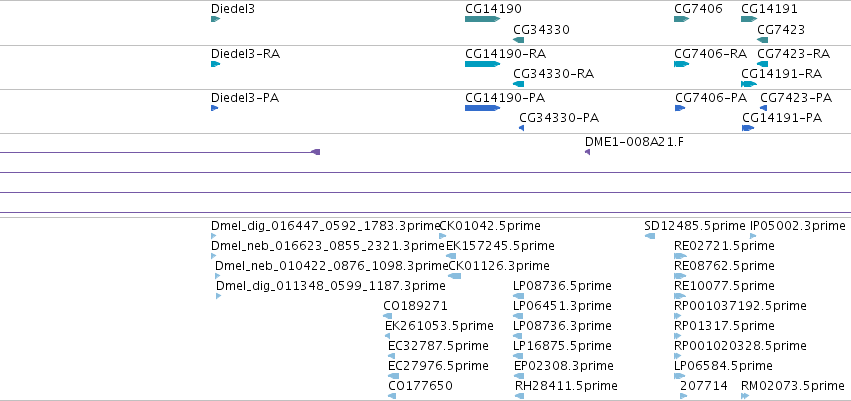Select the CK01126.3prime EST label

[x=499, y=266]
